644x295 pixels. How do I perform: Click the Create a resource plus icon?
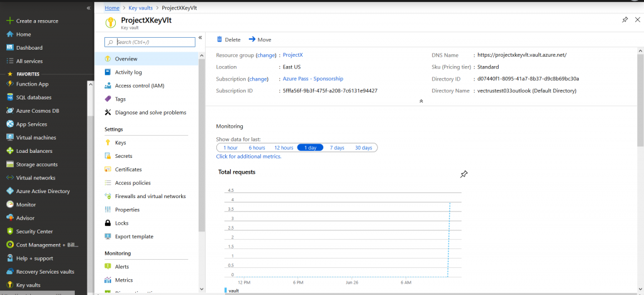point(10,21)
